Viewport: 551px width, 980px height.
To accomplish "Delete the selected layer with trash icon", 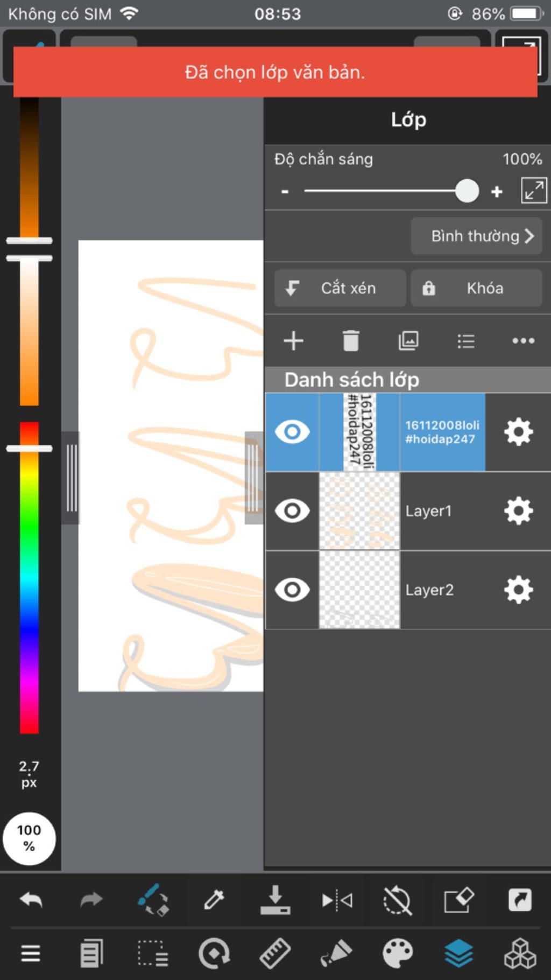I will point(351,341).
